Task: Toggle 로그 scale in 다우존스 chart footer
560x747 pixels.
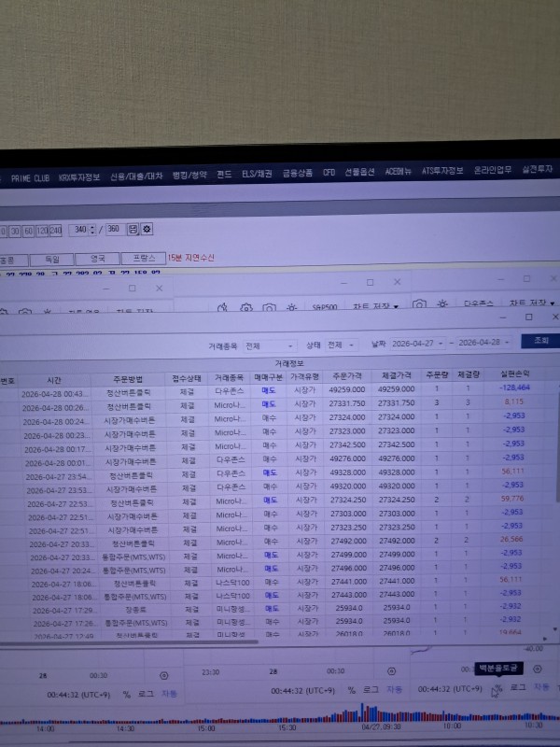Action: tap(518, 687)
